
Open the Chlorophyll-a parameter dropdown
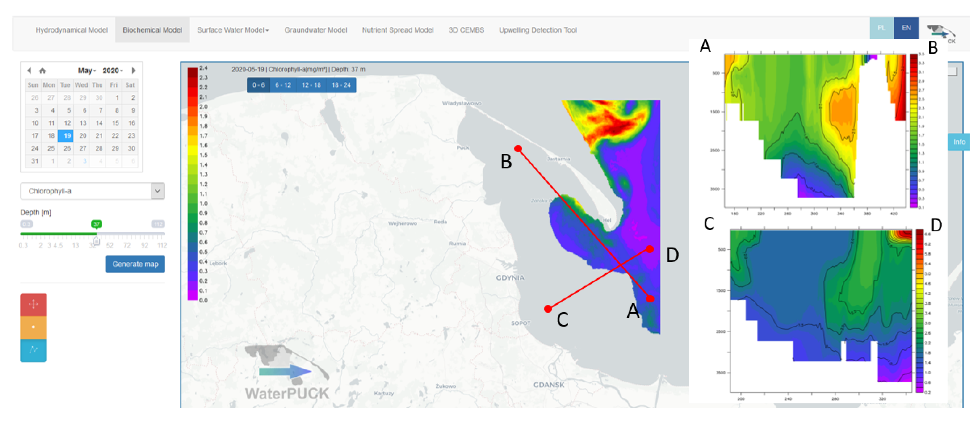tap(92, 191)
